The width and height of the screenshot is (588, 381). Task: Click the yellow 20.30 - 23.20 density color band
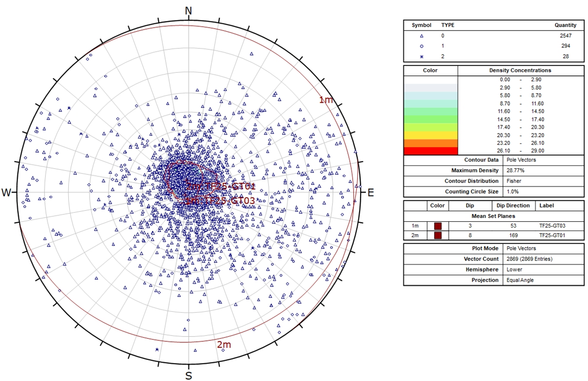tap(431, 135)
